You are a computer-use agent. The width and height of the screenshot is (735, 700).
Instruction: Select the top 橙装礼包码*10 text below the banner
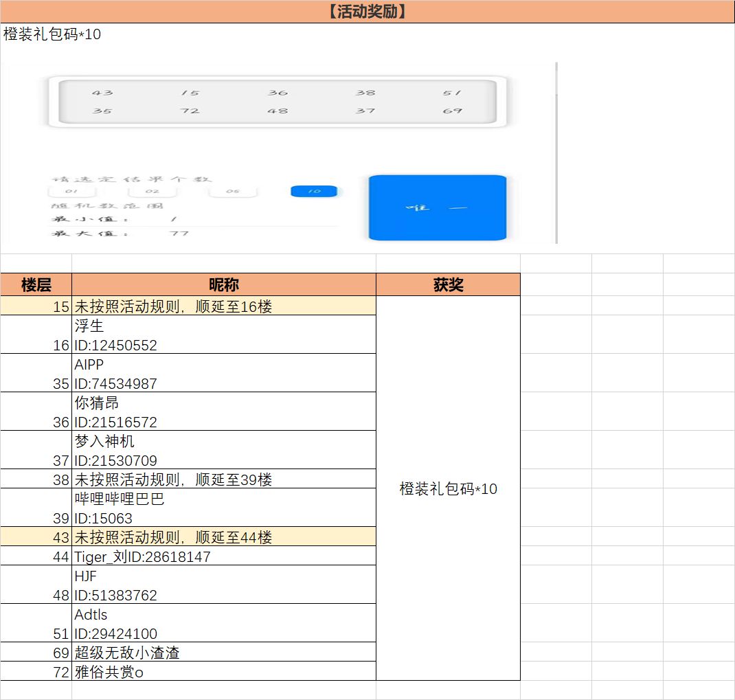[52, 34]
